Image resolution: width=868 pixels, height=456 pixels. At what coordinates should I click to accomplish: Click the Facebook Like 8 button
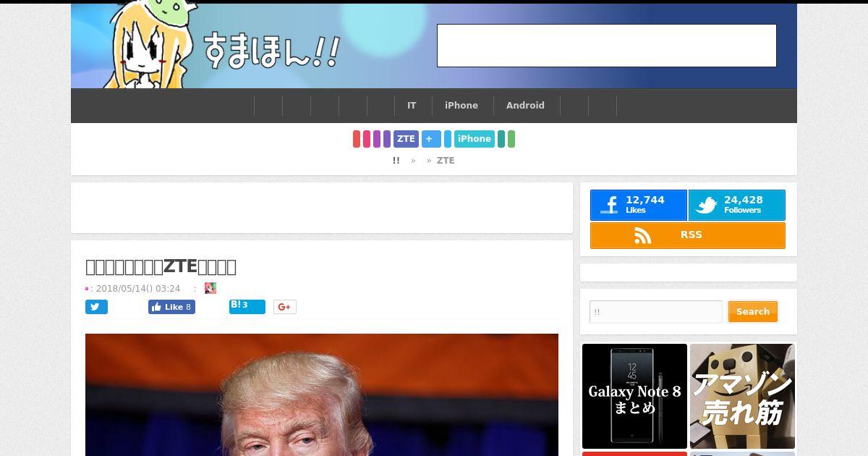coord(171,307)
